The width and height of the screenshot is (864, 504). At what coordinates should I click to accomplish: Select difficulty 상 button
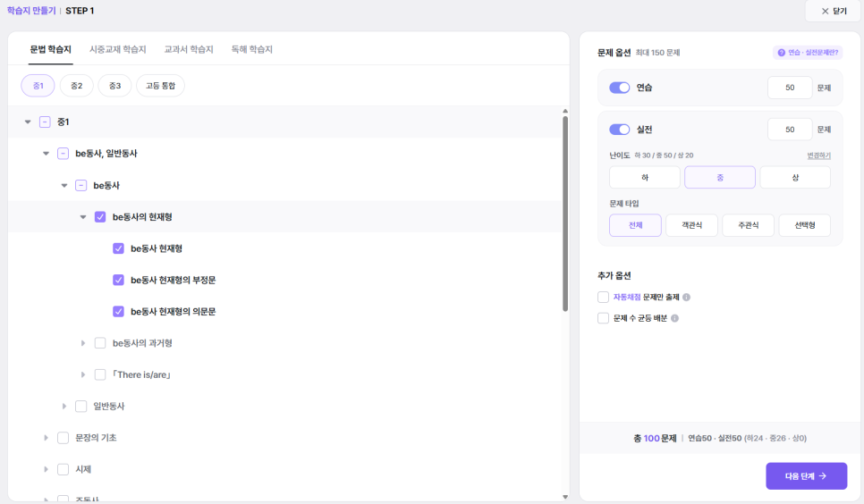(795, 177)
